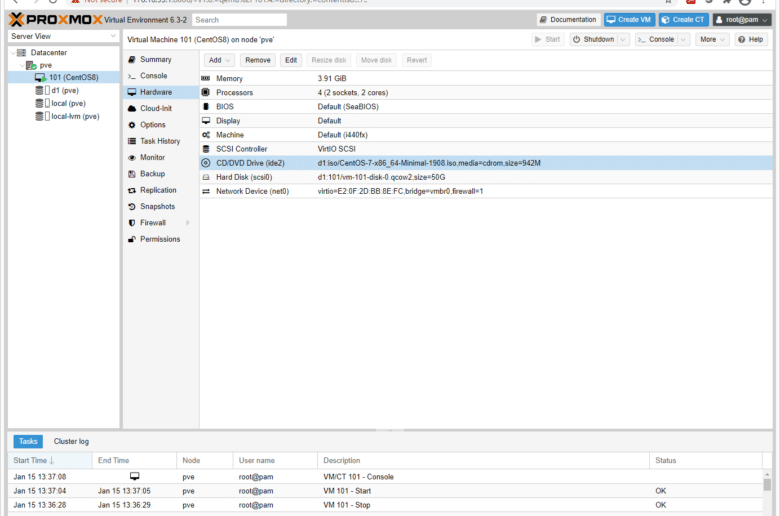Click the Create CT button
The image size is (780, 516).
click(683, 20)
